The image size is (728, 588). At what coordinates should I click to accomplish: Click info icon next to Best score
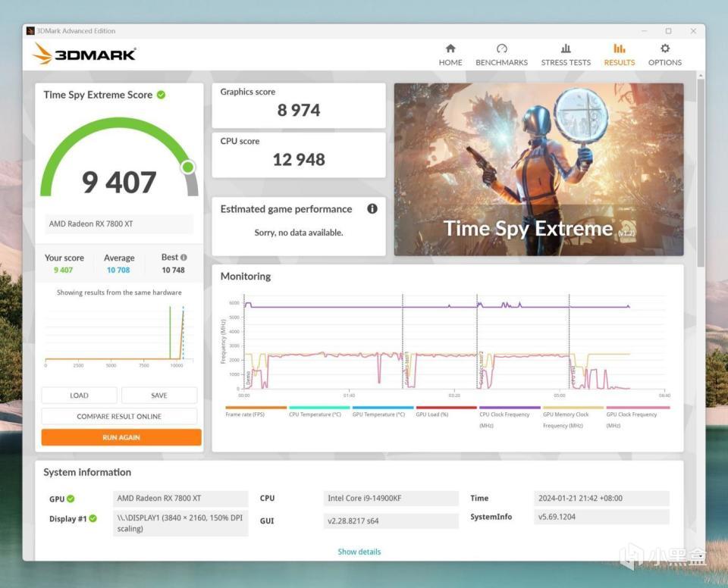[184, 257]
